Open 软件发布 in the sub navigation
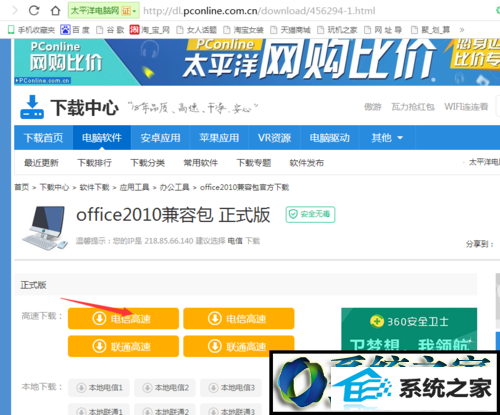500x415 pixels. click(x=307, y=163)
